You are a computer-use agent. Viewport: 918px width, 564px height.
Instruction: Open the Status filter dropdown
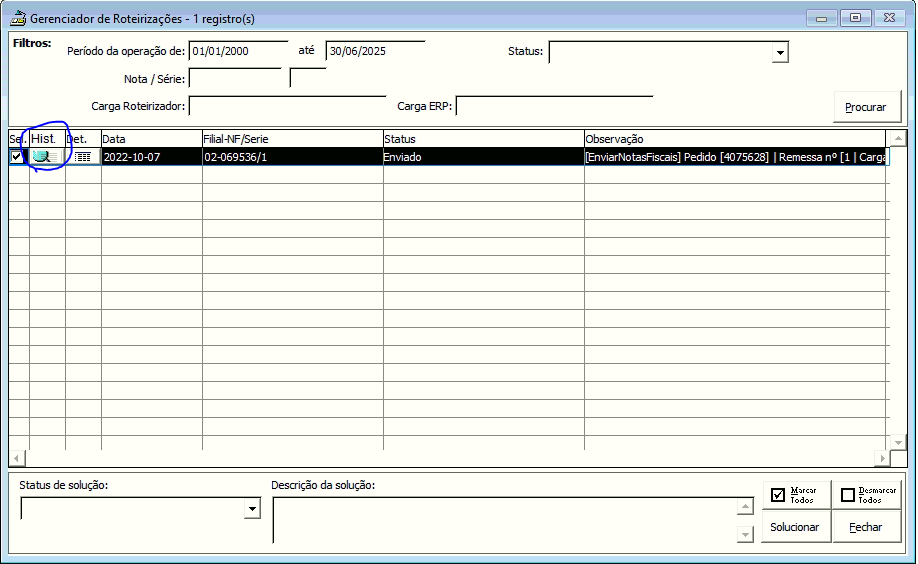point(780,53)
